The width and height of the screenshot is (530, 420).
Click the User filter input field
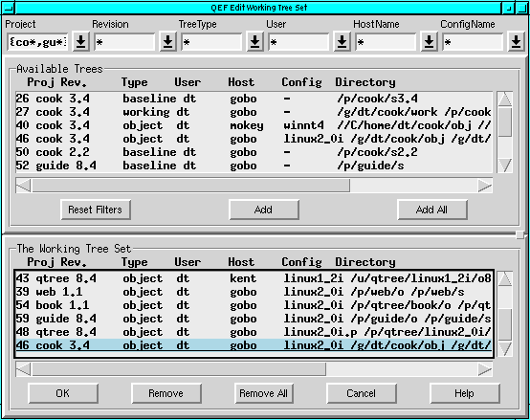pyautogui.click(x=298, y=42)
